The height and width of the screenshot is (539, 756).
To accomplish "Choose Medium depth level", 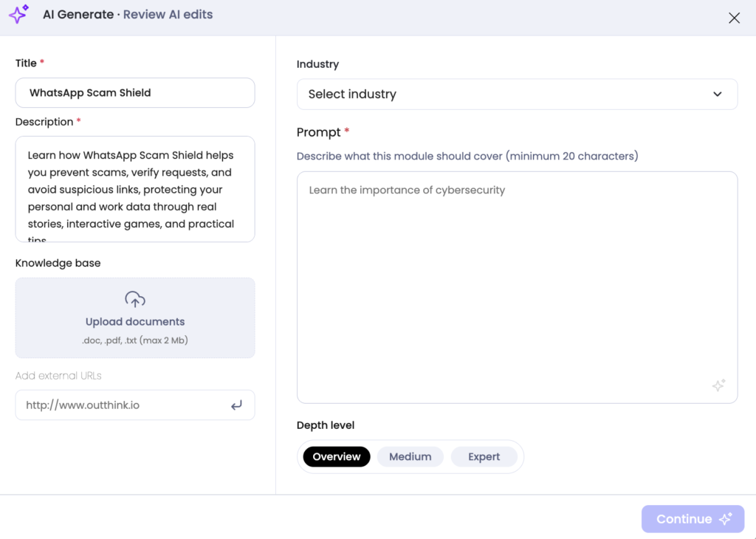I will (410, 456).
